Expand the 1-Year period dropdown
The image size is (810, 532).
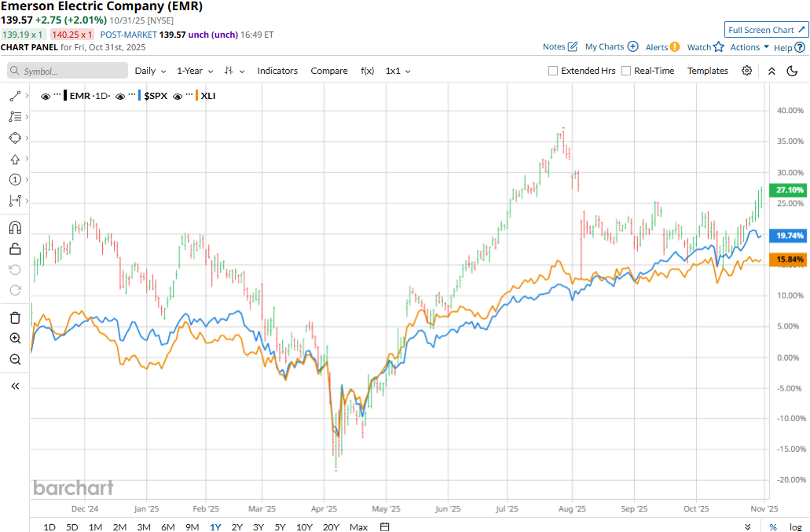(x=194, y=71)
